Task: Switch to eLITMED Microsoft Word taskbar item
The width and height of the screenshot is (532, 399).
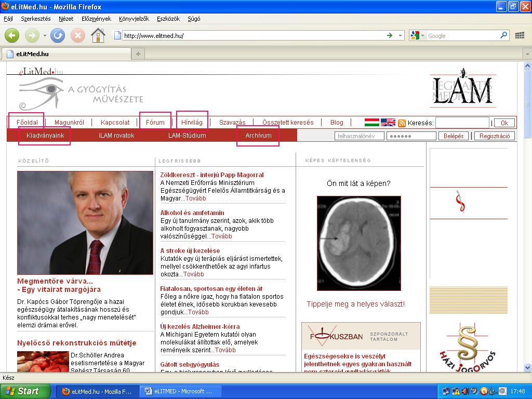Action: coord(181,391)
